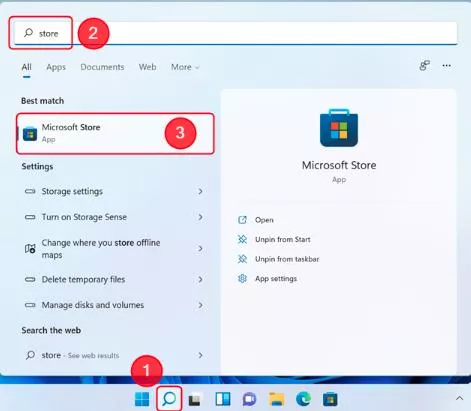This screenshot has width=471, height=411.
Task: Click the Open icon in preview pane
Action: coord(242,220)
